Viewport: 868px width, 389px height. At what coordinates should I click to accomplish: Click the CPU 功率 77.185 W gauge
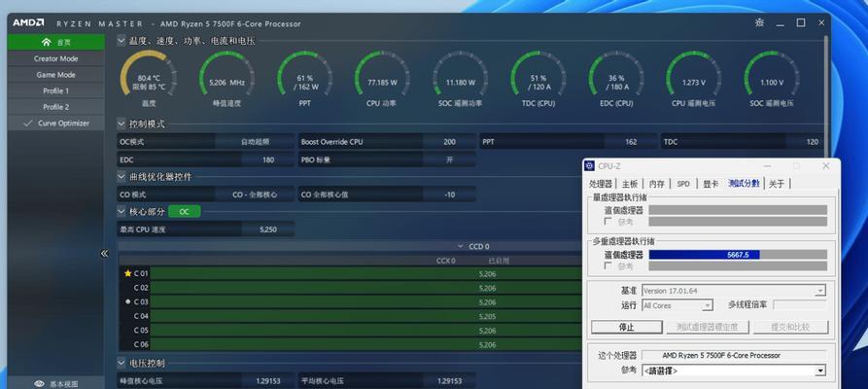tap(382, 77)
